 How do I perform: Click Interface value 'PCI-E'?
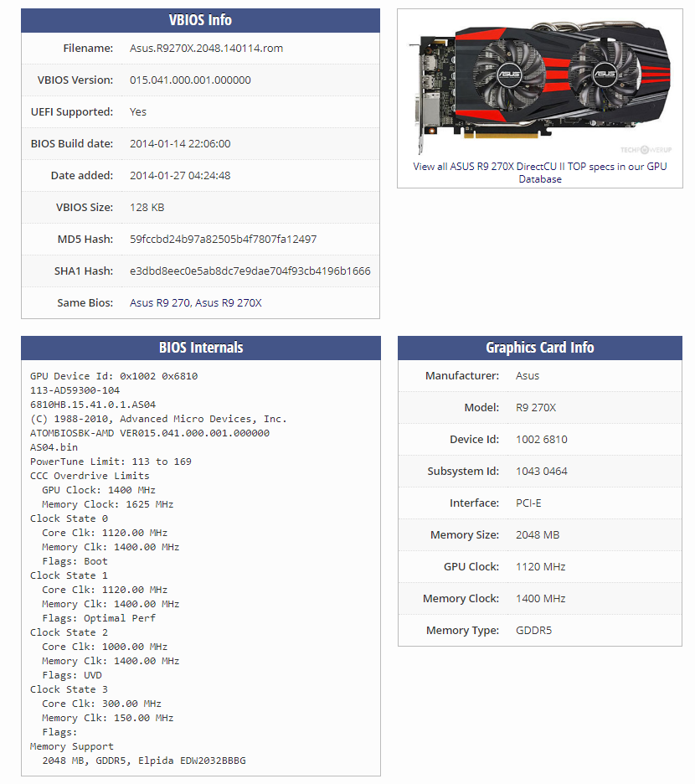click(x=528, y=503)
